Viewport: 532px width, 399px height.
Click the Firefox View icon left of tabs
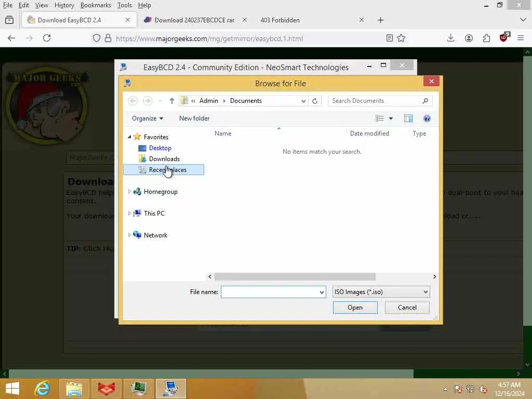point(9,20)
